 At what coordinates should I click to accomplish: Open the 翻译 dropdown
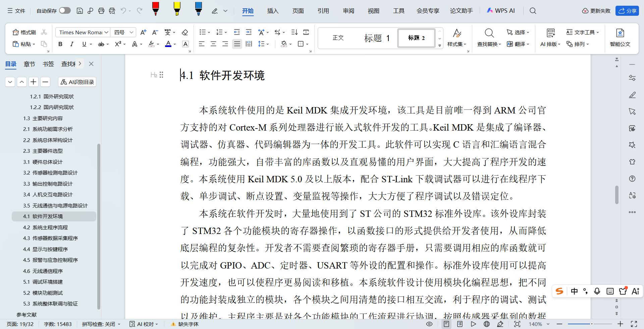[x=518, y=44]
